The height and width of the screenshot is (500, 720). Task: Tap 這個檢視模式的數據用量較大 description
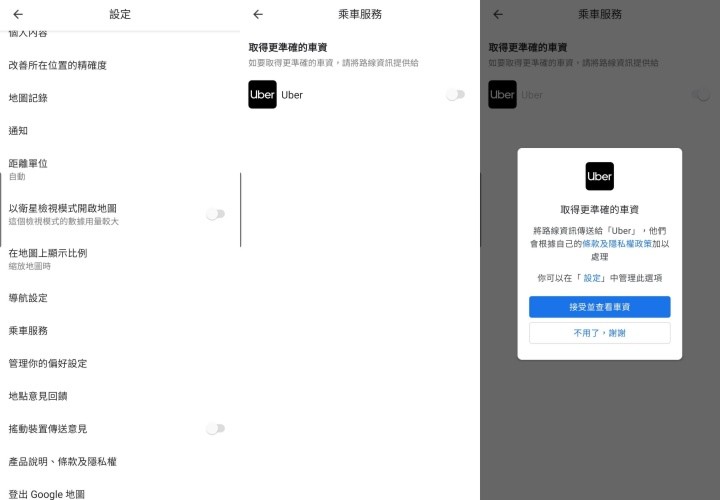click(64, 221)
